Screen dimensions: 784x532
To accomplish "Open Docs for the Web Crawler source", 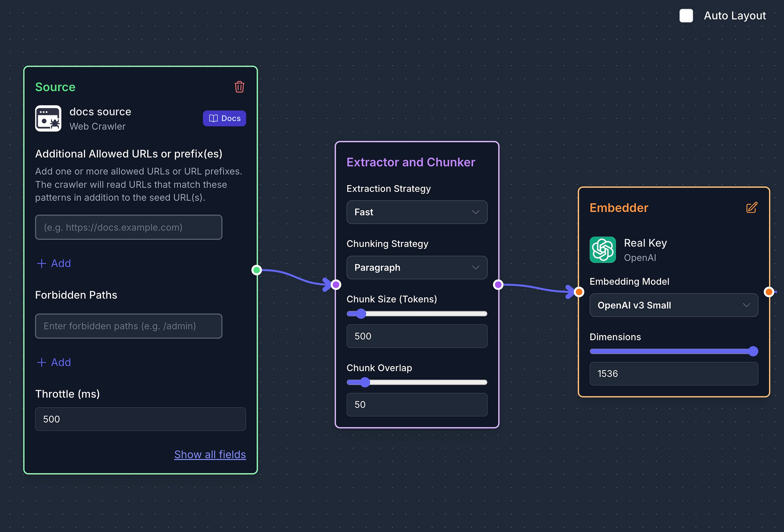I will (224, 118).
